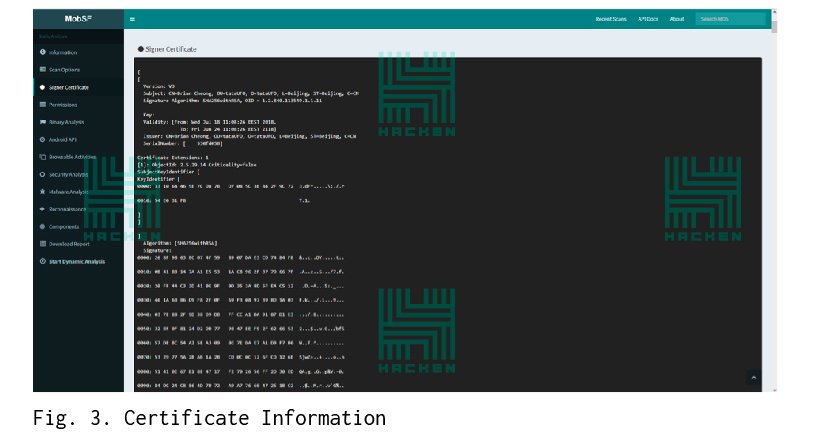815x443 pixels.
Task: Click the Start Dynamic Analysis icon
Action: point(43,261)
